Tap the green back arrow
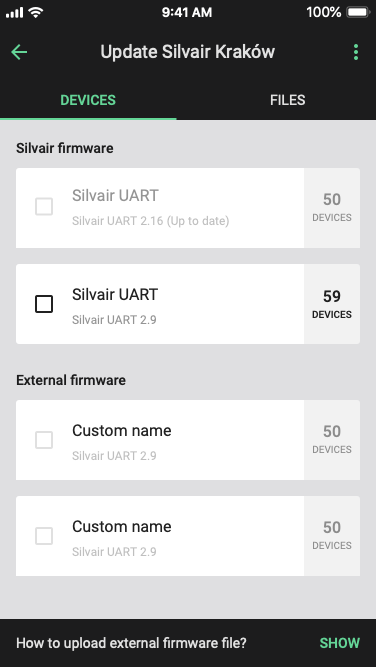This screenshot has width=376, height=667. coord(19,52)
